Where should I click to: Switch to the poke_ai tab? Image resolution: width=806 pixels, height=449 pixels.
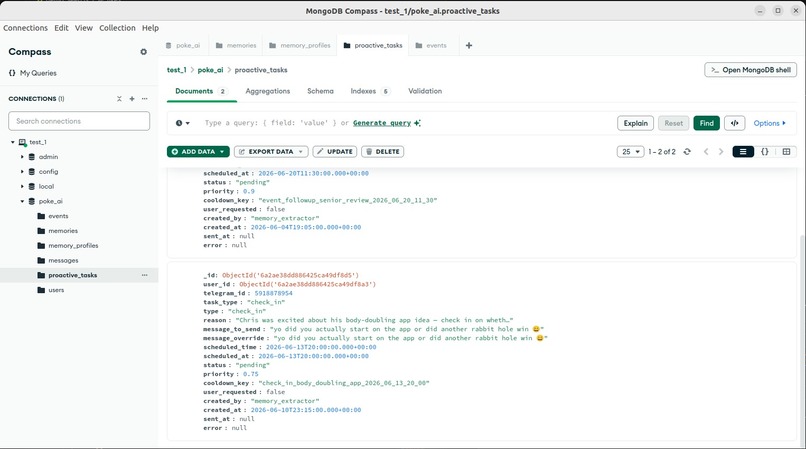pos(183,45)
